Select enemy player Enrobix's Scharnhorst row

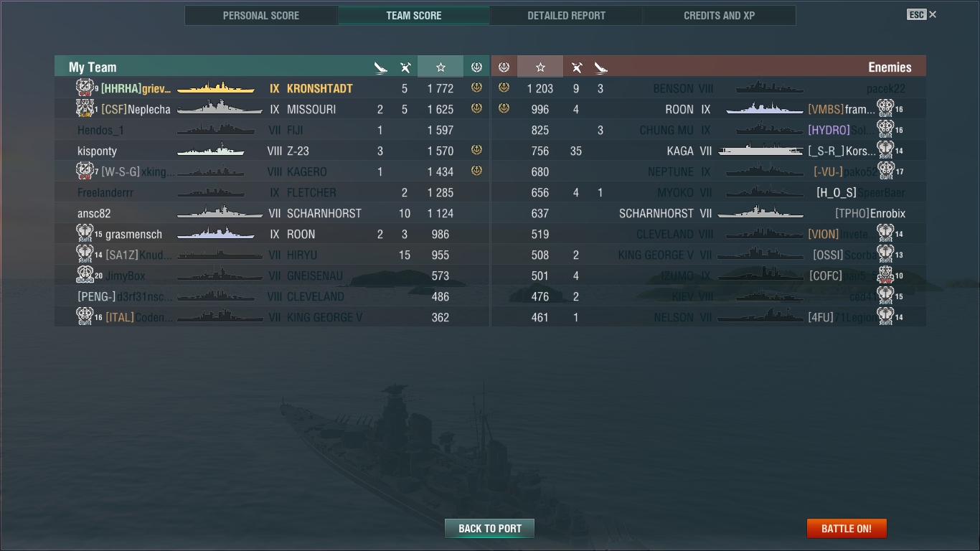[x=709, y=213]
